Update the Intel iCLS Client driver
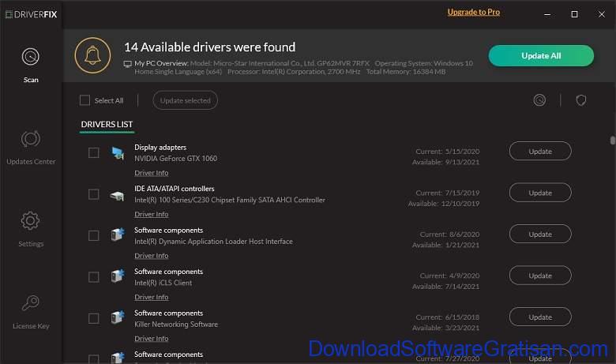 coord(540,276)
